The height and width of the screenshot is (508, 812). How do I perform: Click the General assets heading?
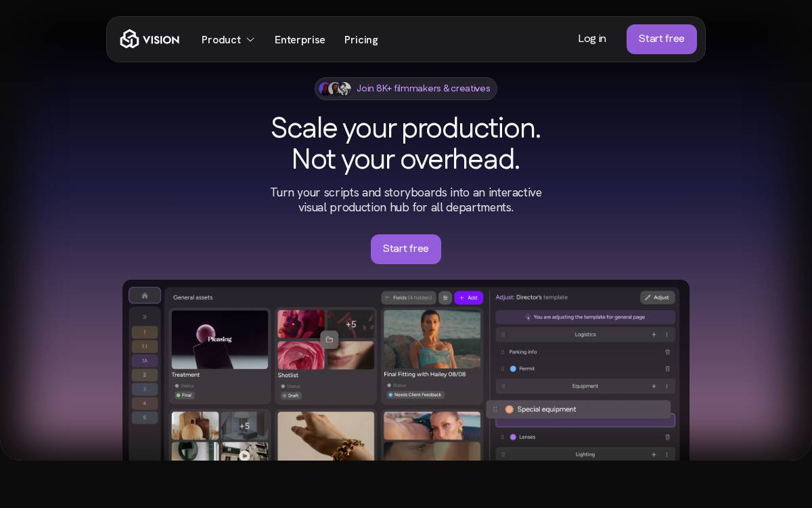point(193,297)
